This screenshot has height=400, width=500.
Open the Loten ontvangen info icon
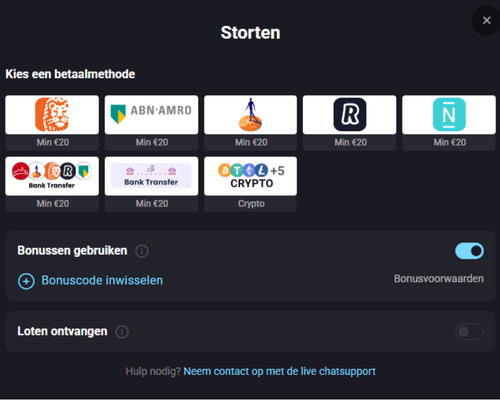click(x=122, y=332)
